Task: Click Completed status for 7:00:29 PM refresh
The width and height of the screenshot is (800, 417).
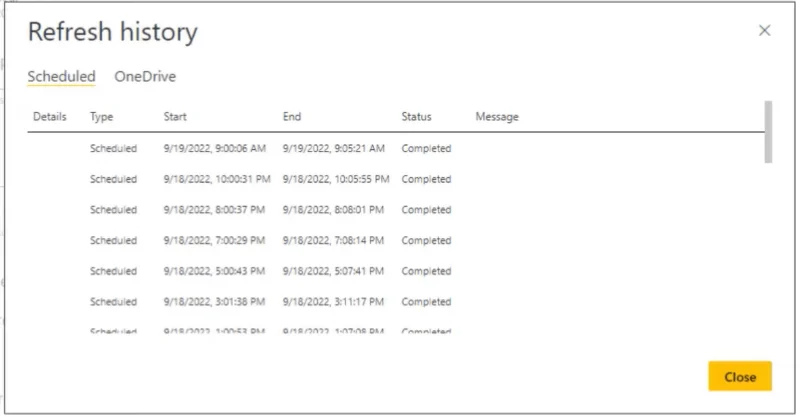Action: [x=426, y=240]
